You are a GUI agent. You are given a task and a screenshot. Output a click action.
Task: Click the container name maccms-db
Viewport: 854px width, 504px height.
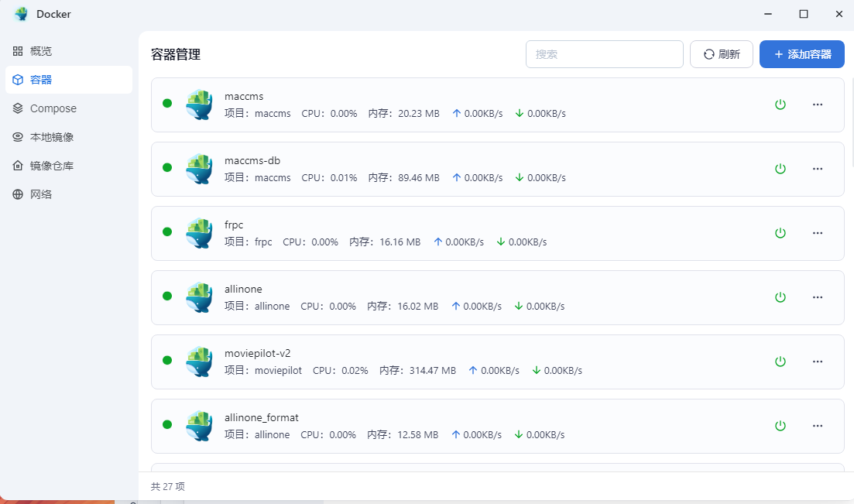click(252, 161)
